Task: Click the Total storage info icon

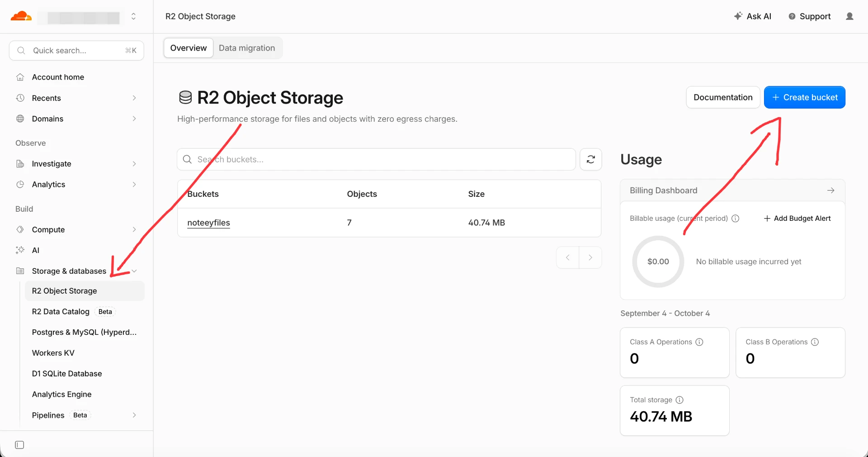Action: (x=679, y=400)
